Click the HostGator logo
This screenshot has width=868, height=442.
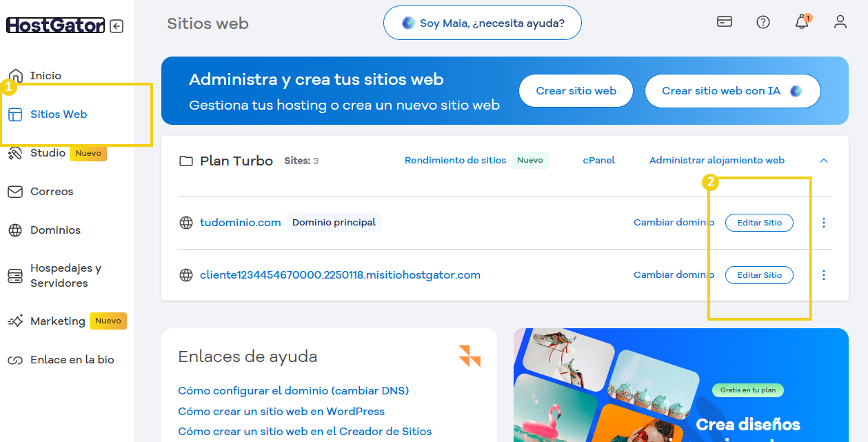(56, 26)
